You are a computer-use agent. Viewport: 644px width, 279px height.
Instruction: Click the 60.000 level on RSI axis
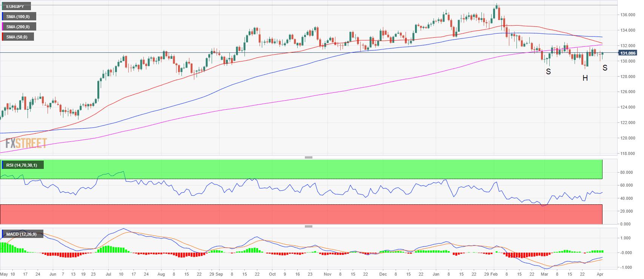click(626, 185)
